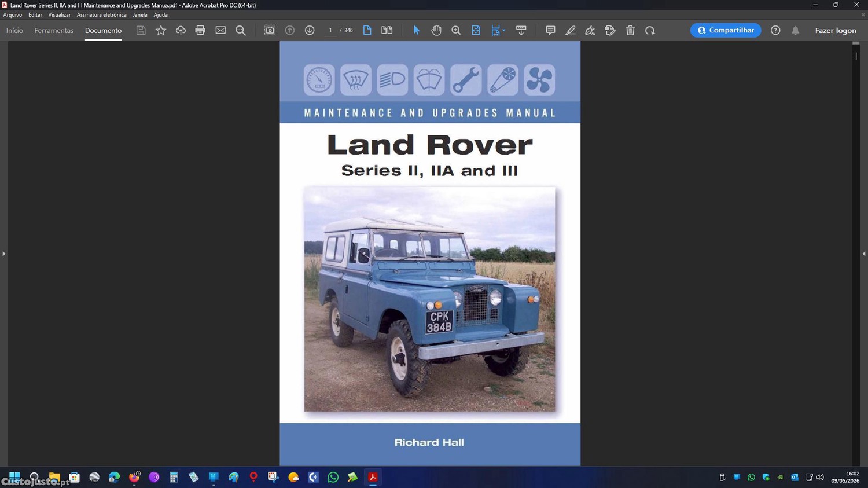Screen dimensions: 868x488
Task: Click the Compartilhar button
Action: tap(726, 30)
